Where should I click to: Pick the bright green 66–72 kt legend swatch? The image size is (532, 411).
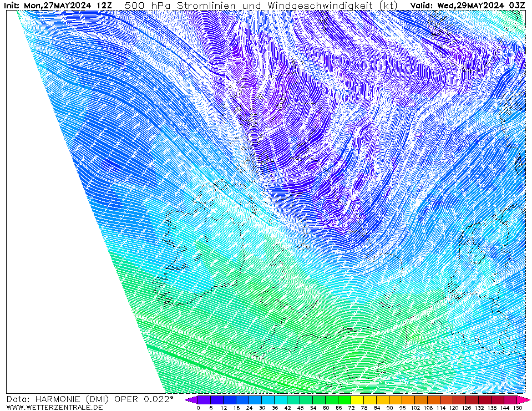point(344,400)
